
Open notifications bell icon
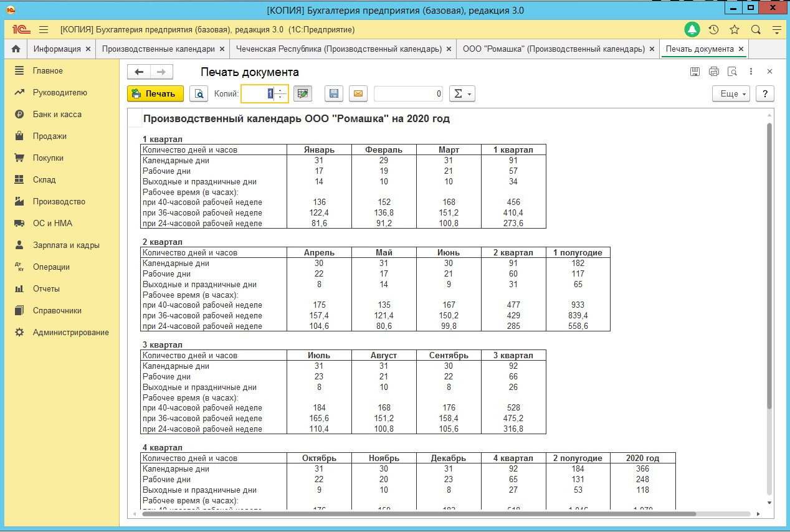pos(692,29)
